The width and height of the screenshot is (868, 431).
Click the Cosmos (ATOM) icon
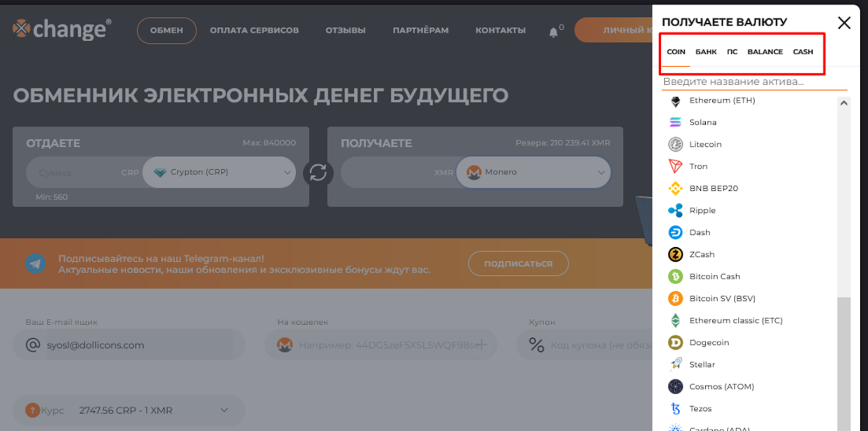point(675,387)
